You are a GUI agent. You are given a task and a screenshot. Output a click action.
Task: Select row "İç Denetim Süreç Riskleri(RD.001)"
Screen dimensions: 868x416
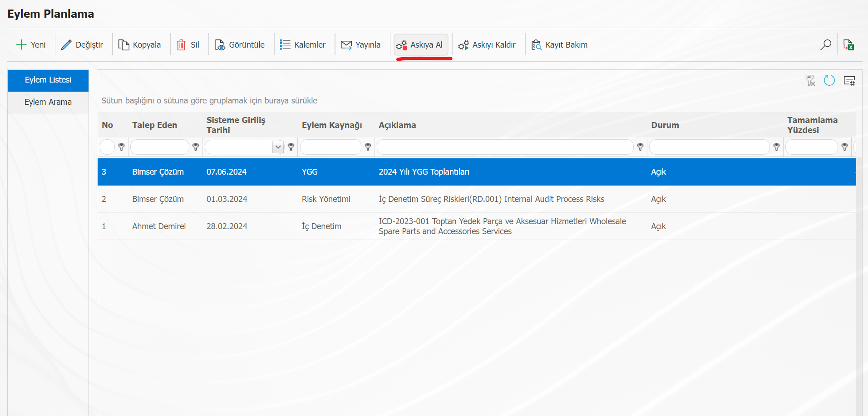(x=477, y=199)
